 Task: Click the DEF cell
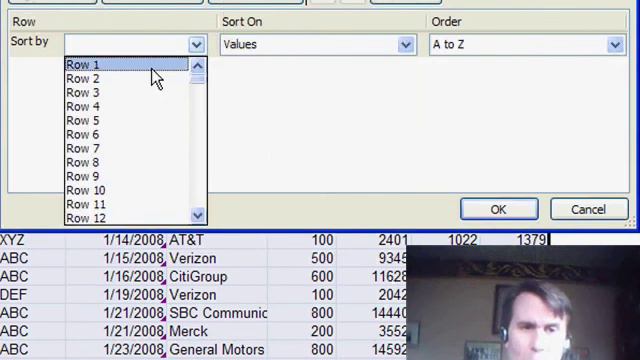(33, 295)
